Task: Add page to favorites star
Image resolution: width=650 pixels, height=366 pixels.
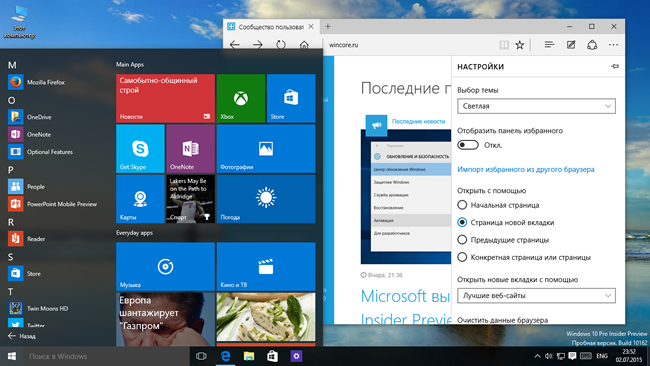Action: [x=519, y=45]
